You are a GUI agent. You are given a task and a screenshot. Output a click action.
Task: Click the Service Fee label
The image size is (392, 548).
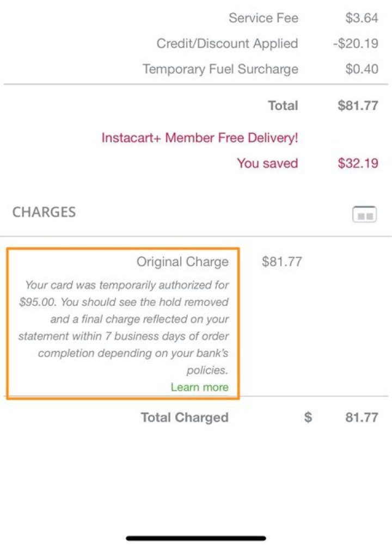[264, 18]
